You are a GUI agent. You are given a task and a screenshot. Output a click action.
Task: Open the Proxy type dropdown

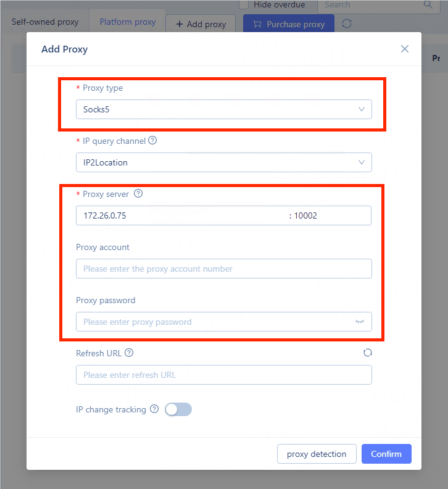pos(224,109)
